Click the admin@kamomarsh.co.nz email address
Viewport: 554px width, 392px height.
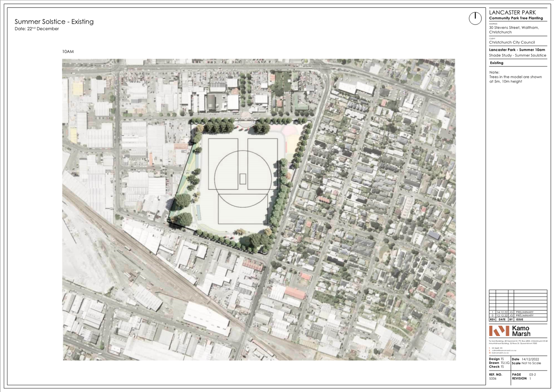(x=503, y=351)
